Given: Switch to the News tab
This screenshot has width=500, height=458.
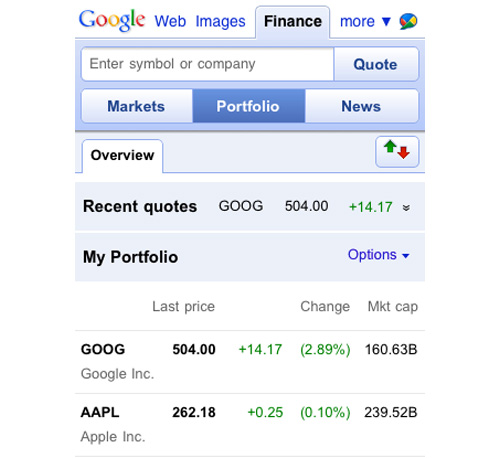Looking at the screenshot, I should [x=361, y=106].
